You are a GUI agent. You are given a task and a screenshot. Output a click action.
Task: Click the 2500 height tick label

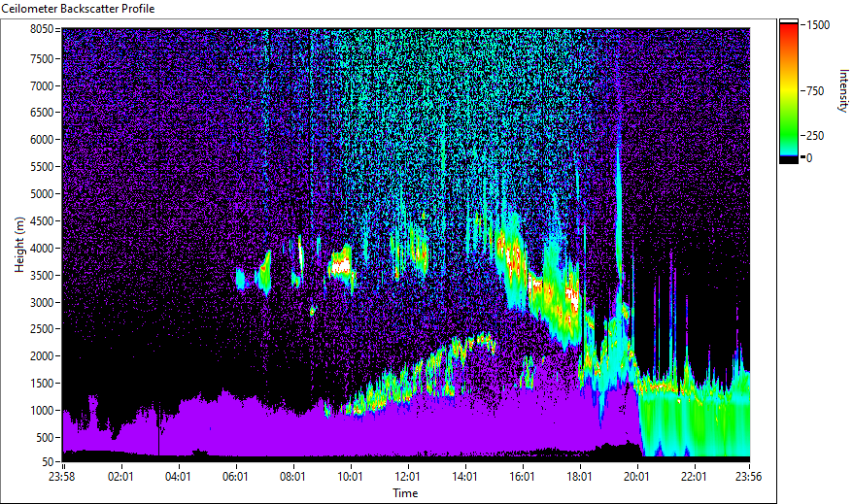(x=42, y=329)
